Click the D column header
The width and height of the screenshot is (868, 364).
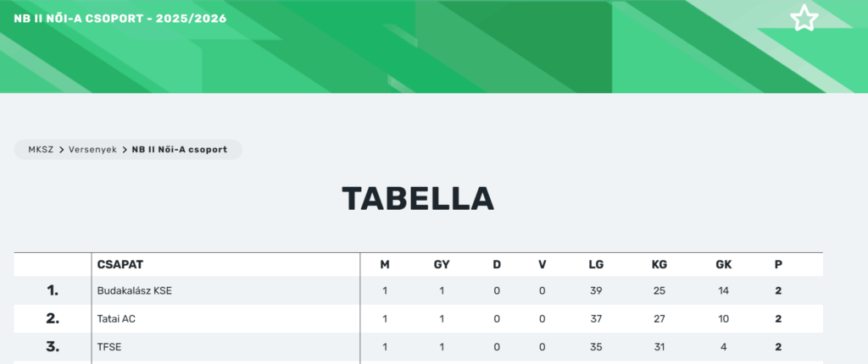[x=497, y=264]
